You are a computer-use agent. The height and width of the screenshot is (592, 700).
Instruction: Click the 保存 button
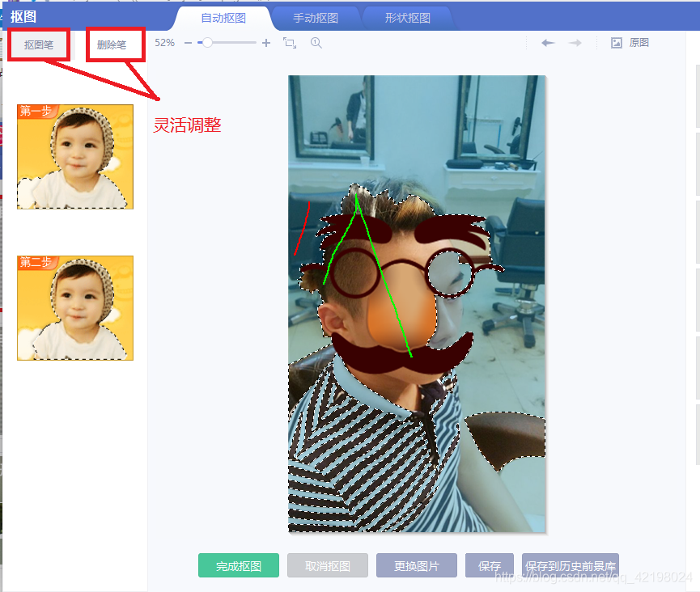pyautogui.click(x=490, y=565)
